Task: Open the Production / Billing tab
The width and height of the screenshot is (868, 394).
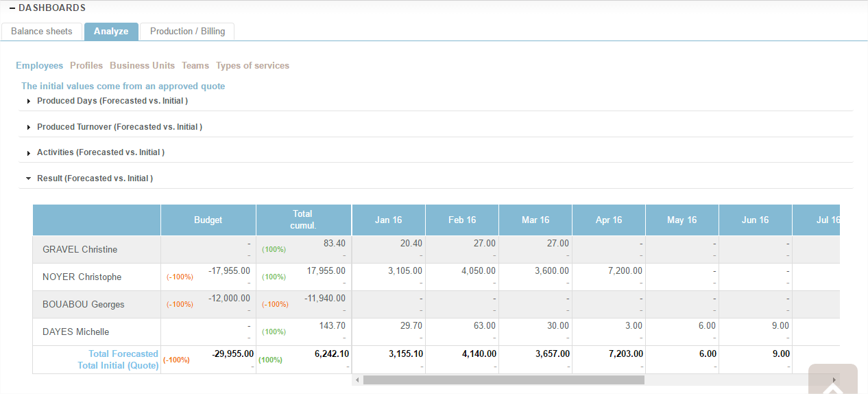Action: 187,32
